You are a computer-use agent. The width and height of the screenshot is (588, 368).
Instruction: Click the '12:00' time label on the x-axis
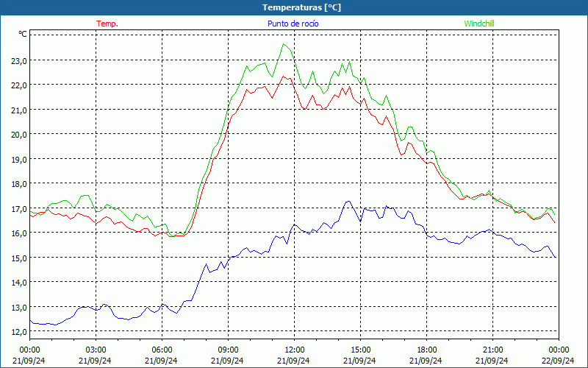[294, 350]
